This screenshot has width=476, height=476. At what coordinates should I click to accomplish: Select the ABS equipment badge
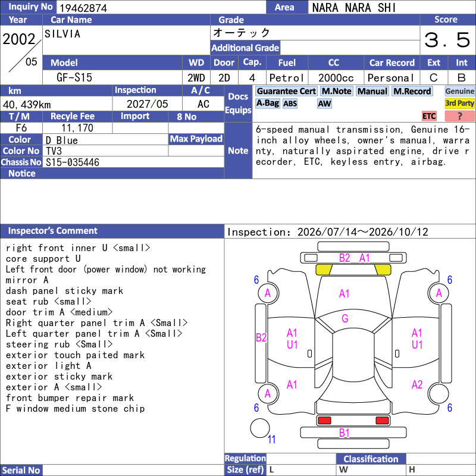[x=290, y=104]
